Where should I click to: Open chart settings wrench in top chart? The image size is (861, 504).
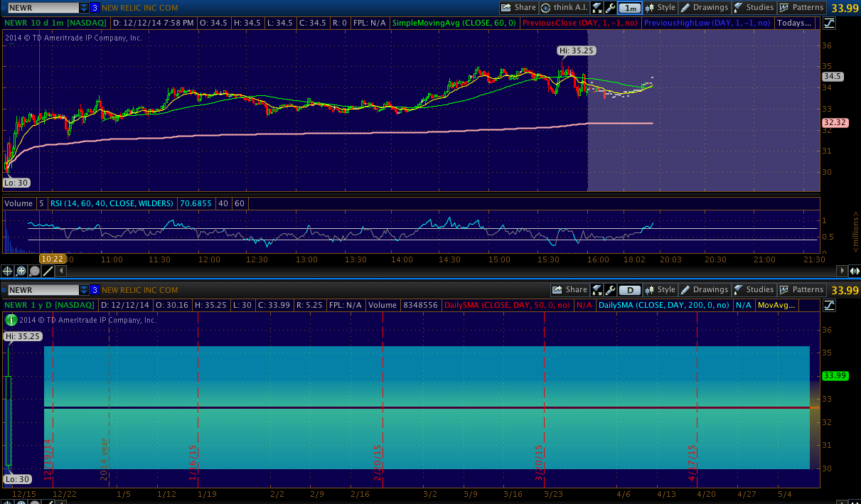610,8
